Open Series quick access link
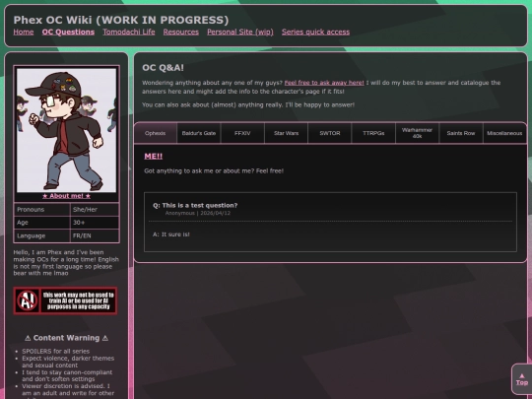This screenshot has height=399, width=532. pyautogui.click(x=315, y=32)
